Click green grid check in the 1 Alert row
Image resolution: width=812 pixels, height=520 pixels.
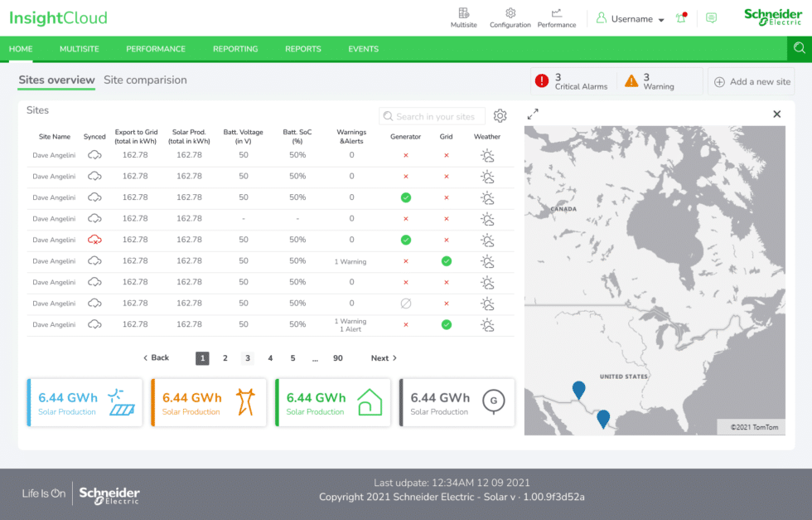447,324
